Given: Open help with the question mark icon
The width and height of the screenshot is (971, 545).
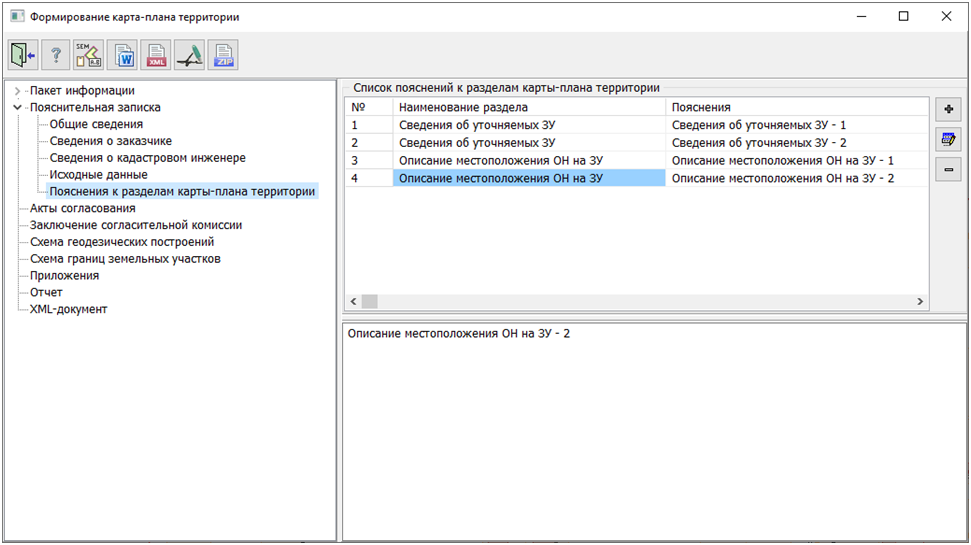Looking at the screenshot, I should 56,56.
